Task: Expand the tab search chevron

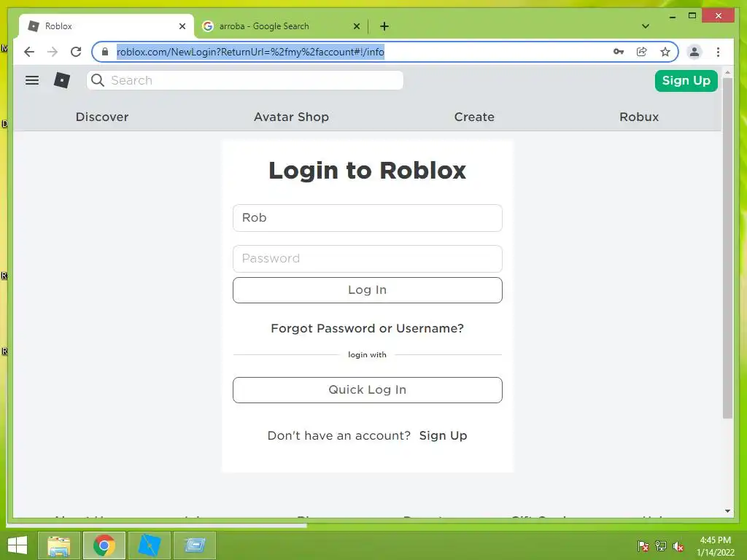Action: (645, 26)
